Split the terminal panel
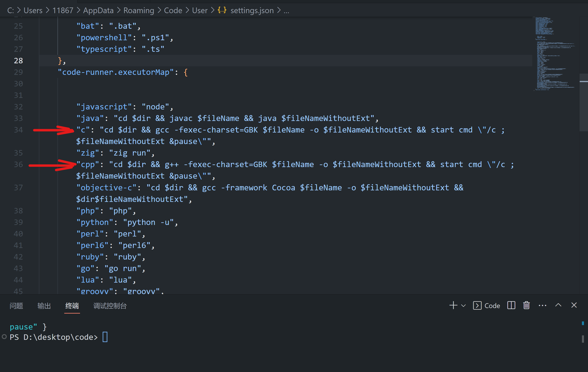The width and height of the screenshot is (588, 372). [511, 305]
